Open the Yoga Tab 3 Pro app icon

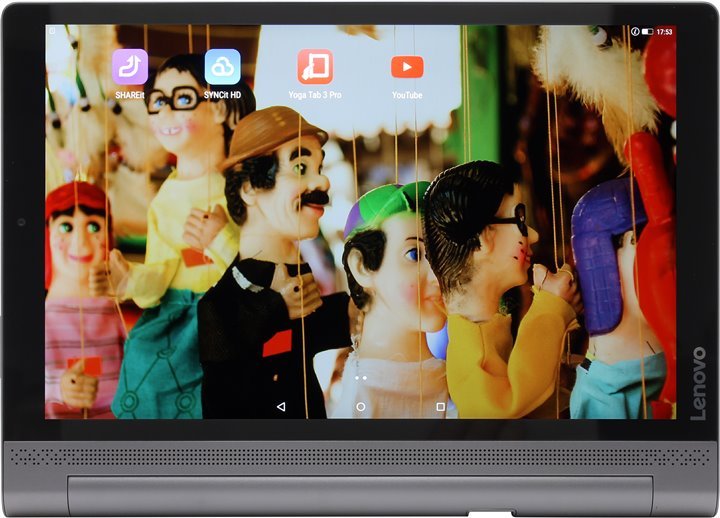point(314,67)
